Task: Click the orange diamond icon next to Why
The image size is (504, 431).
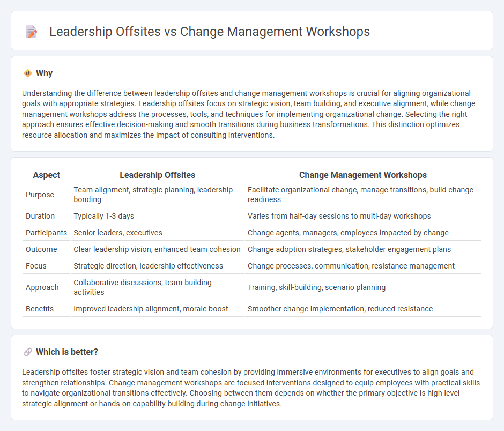Action: pyautogui.click(x=28, y=73)
